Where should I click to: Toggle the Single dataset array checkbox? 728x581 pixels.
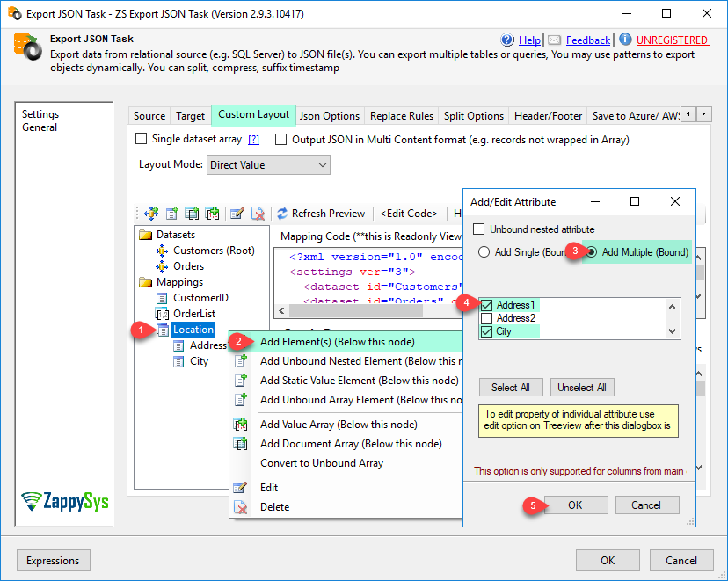click(x=142, y=139)
